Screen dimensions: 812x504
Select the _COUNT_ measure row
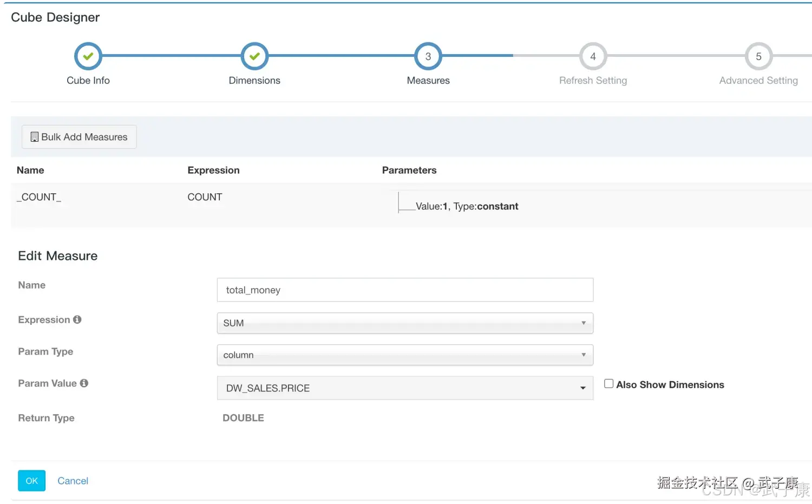(x=39, y=198)
